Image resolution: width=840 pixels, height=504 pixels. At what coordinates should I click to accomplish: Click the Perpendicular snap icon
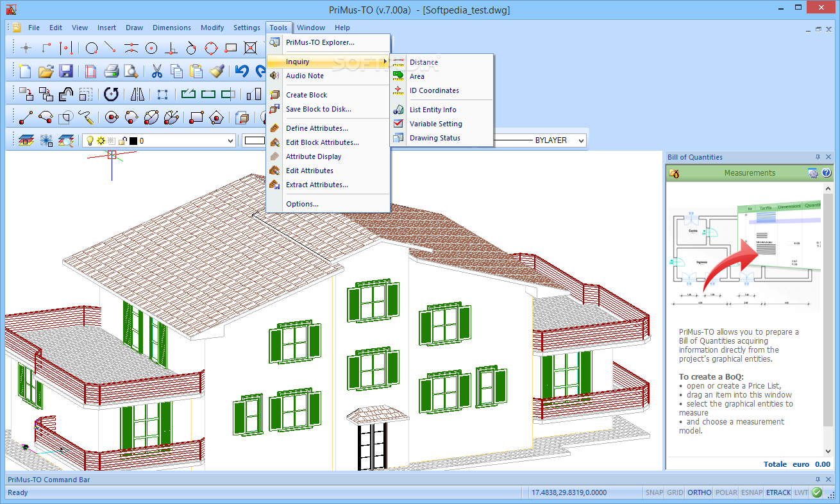coord(171,47)
